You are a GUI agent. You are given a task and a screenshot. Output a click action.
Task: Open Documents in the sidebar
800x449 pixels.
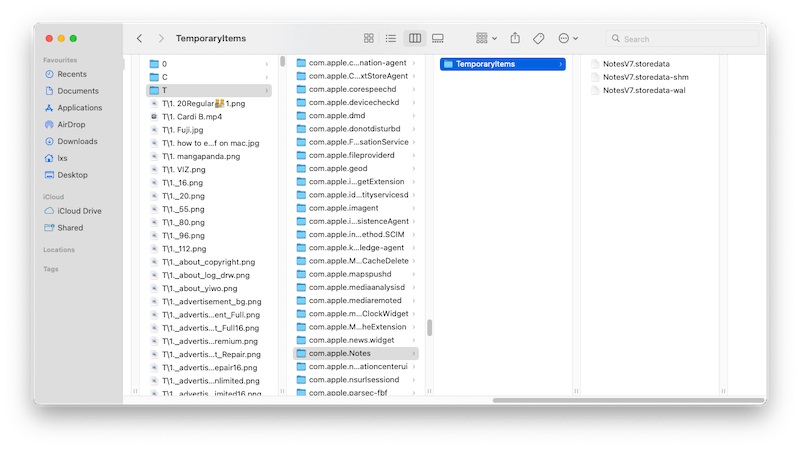click(78, 91)
